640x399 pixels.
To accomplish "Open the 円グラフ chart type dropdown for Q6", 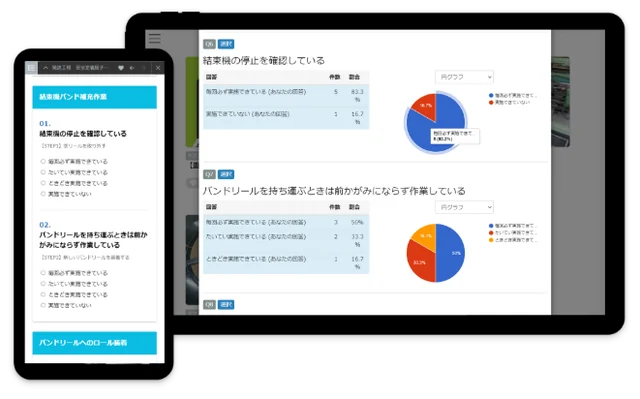I will pyautogui.click(x=464, y=77).
